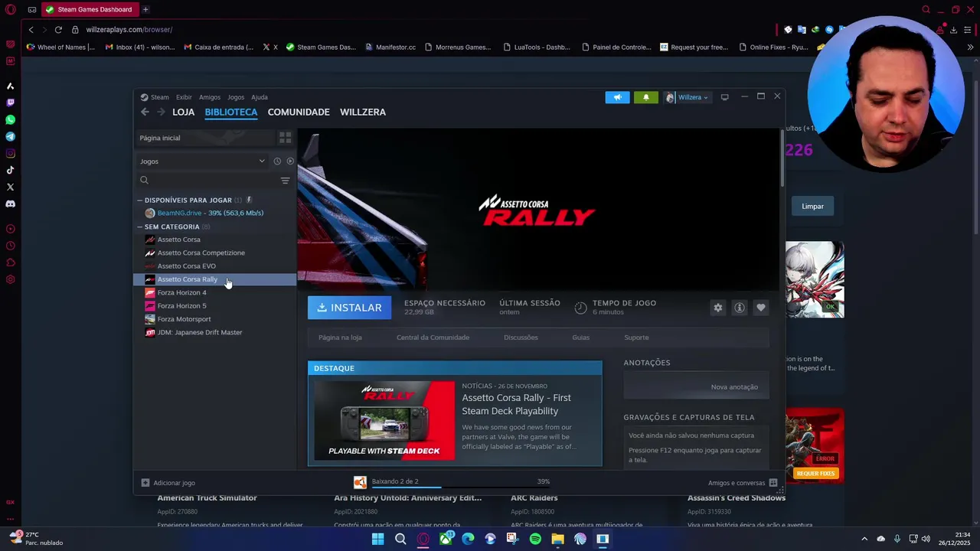Show recent games clock icon in library filter
This screenshot has height=551, width=980.
(x=277, y=161)
